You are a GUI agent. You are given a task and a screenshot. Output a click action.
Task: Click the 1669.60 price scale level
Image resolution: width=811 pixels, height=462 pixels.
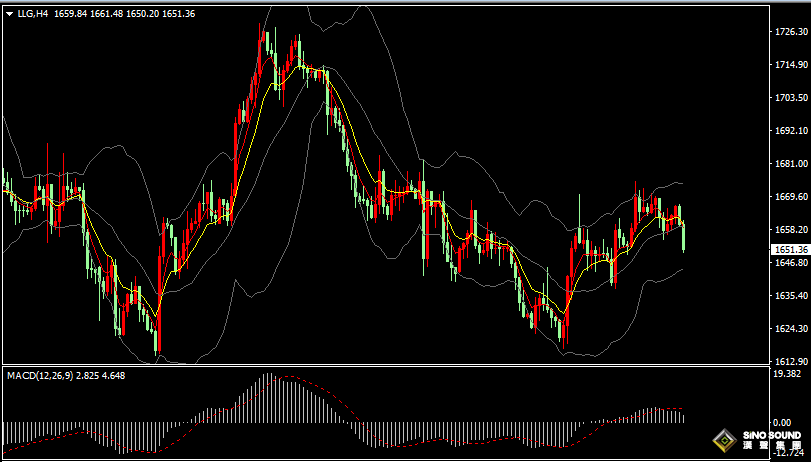pos(790,197)
